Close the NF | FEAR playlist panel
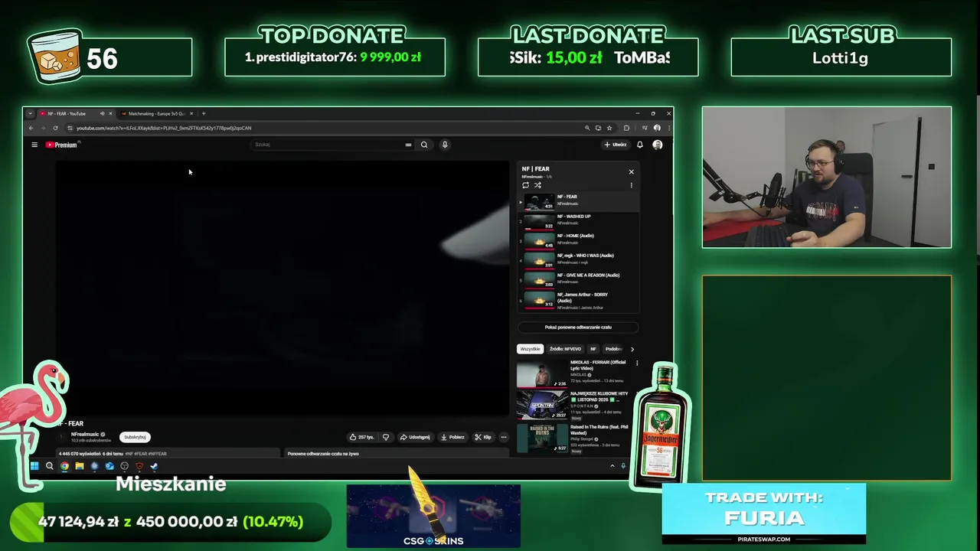 coord(631,171)
